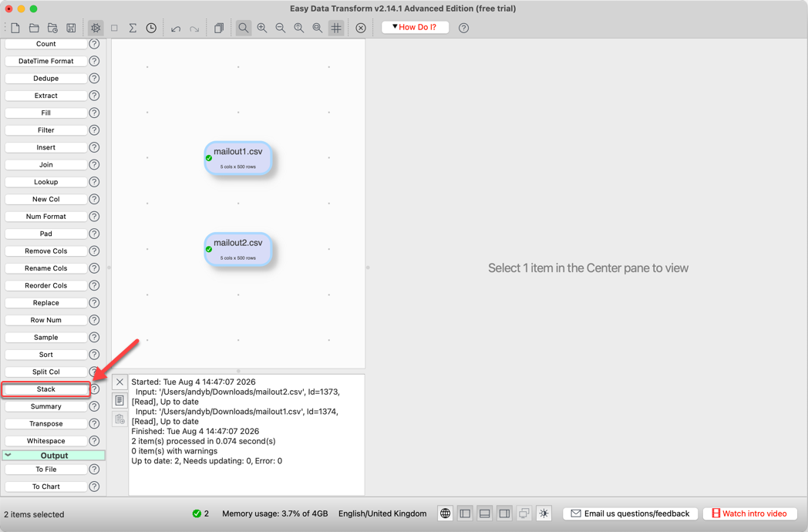The height and width of the screenshot is (532, 808).
Task: Open help for Pad transform
Action: 94,234
